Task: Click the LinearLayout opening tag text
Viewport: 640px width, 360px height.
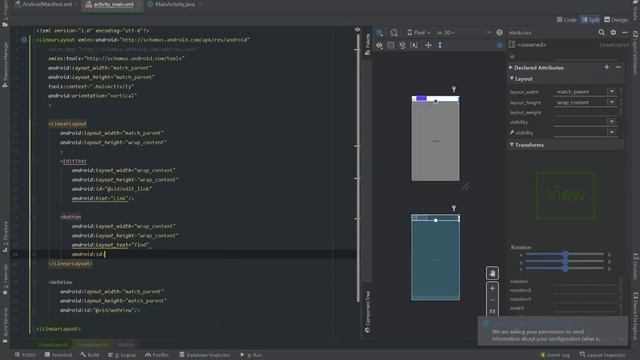Action: click(x=67, y=124)
